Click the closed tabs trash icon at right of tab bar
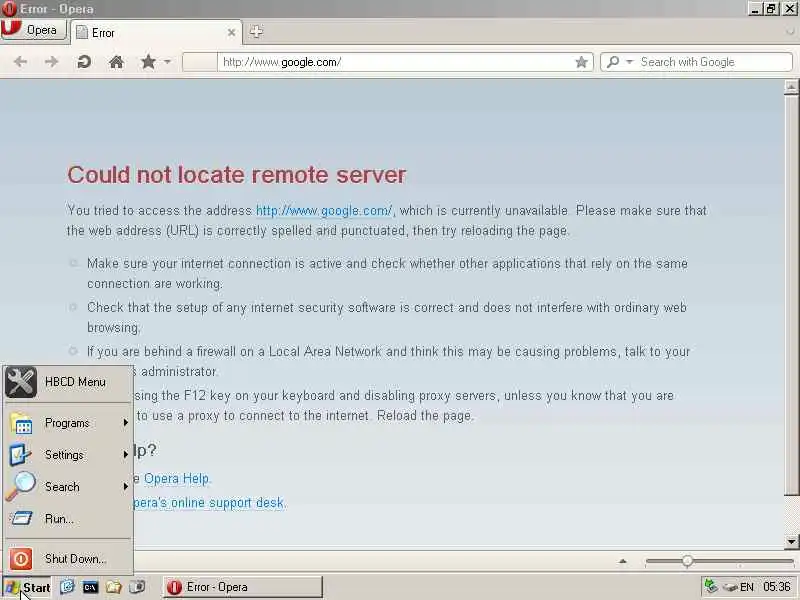 [x=790, y=32]
